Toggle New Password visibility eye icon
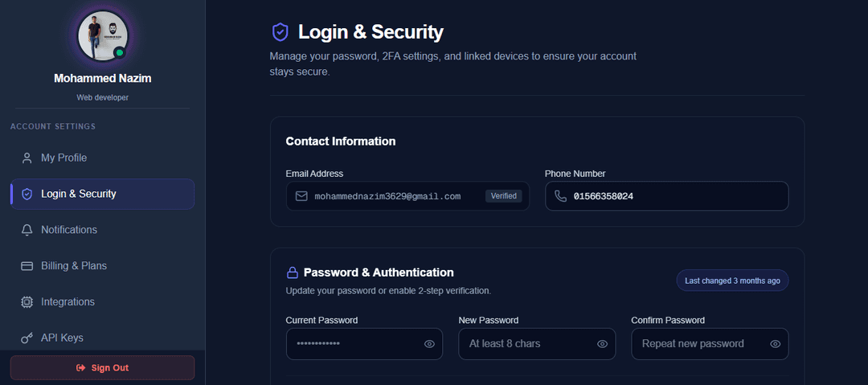This screenshot has height=385, width=868. (x=602, y=344)
